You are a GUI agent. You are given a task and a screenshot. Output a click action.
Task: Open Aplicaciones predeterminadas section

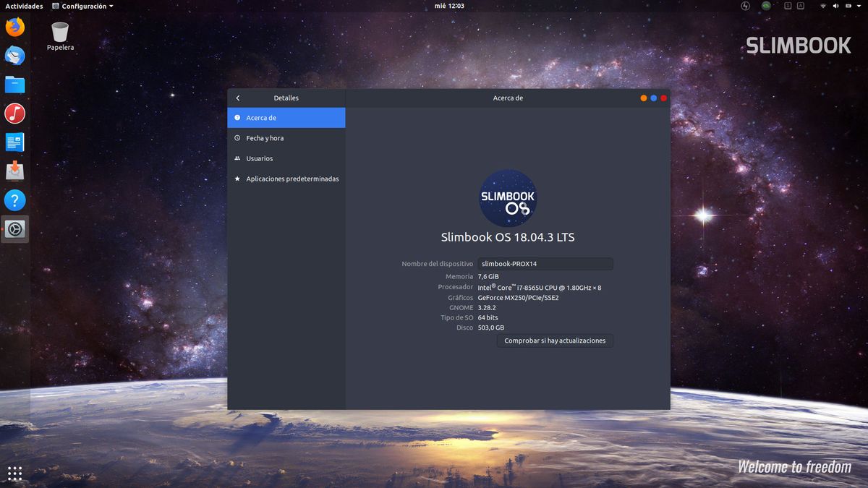coord(292,179)
